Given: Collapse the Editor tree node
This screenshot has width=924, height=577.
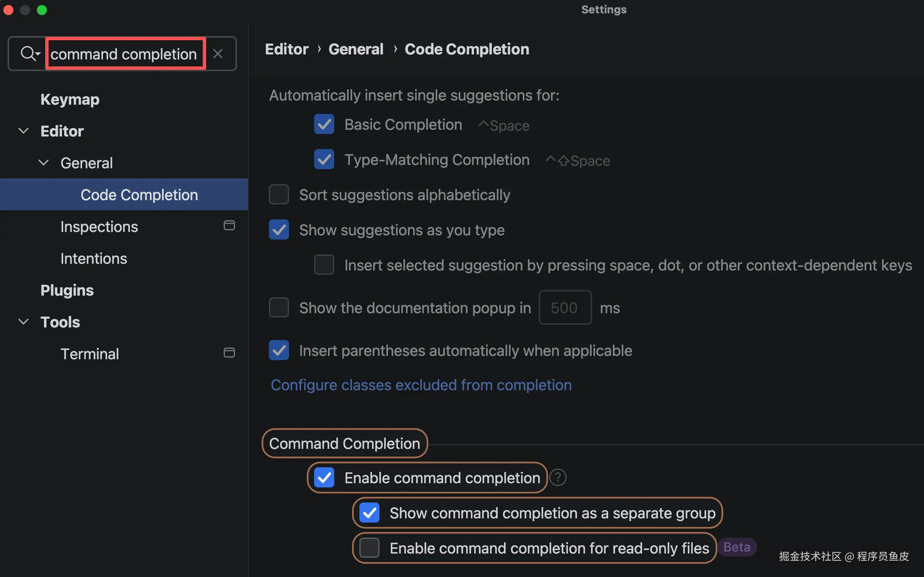Looking at the screenshot, I should [x=24, y=131].
